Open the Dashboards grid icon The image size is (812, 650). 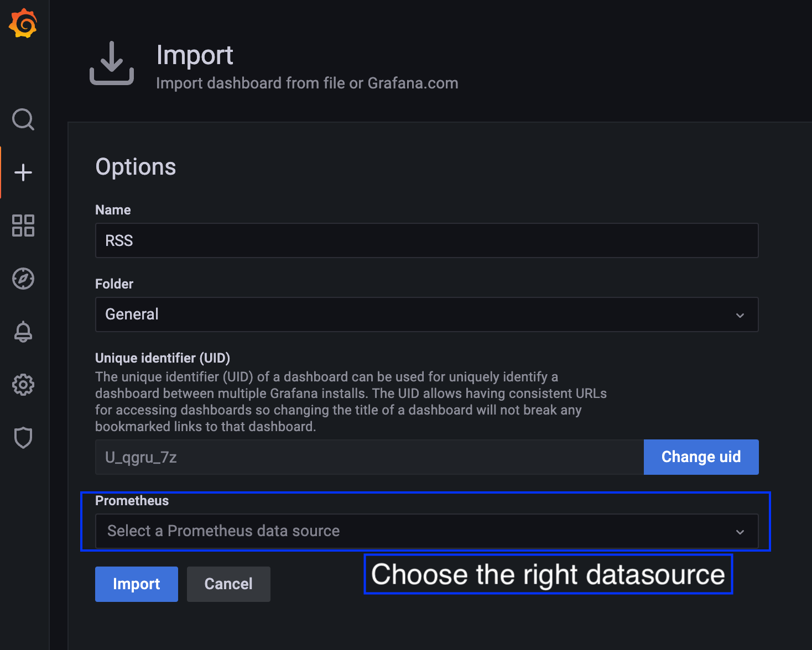coord(23,226)
